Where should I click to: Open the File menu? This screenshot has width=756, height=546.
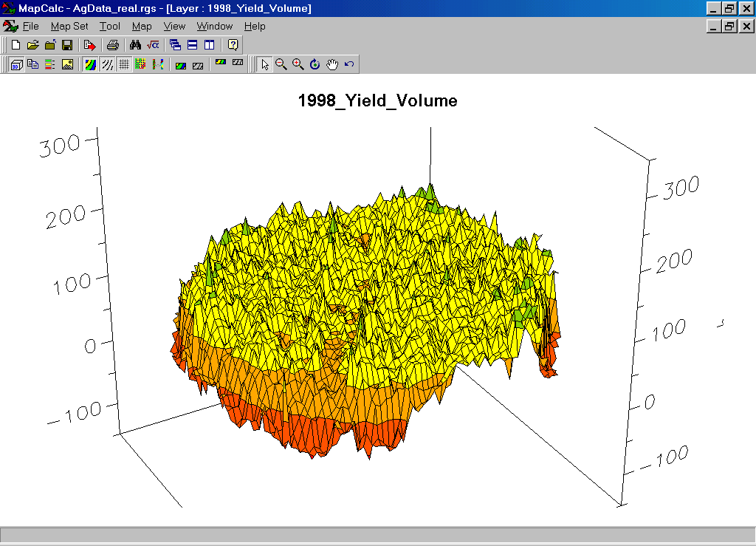pos(30,27)
